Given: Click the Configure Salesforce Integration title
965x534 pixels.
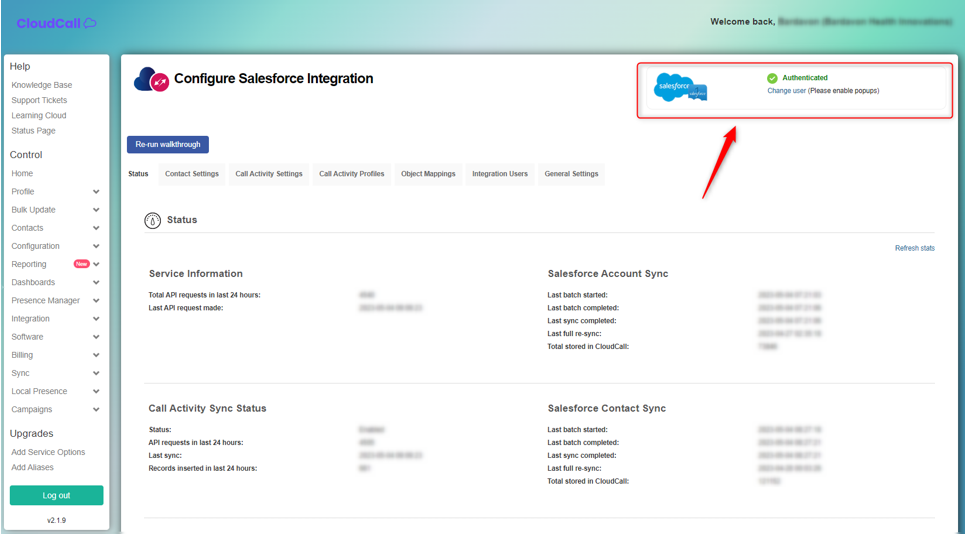Looking at the screenshot, I should point(274,79).
